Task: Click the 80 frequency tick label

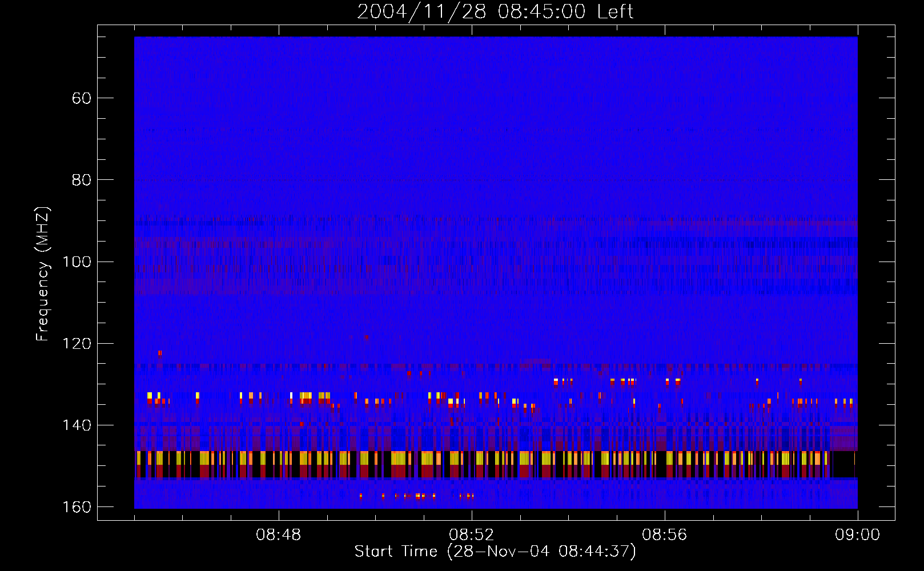Action: 82,180
